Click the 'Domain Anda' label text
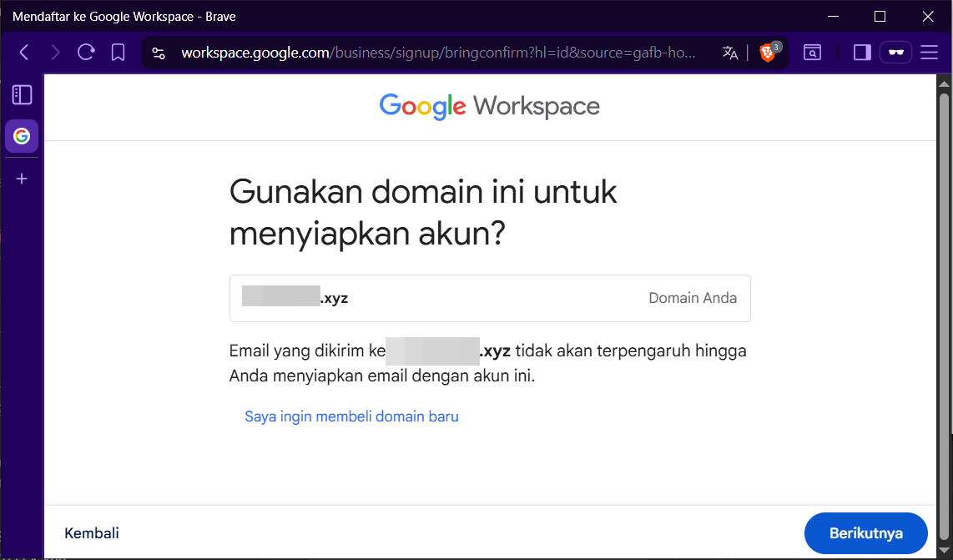Image resolution: width=953 pixels, height=560 pixels. pos(693,298)
